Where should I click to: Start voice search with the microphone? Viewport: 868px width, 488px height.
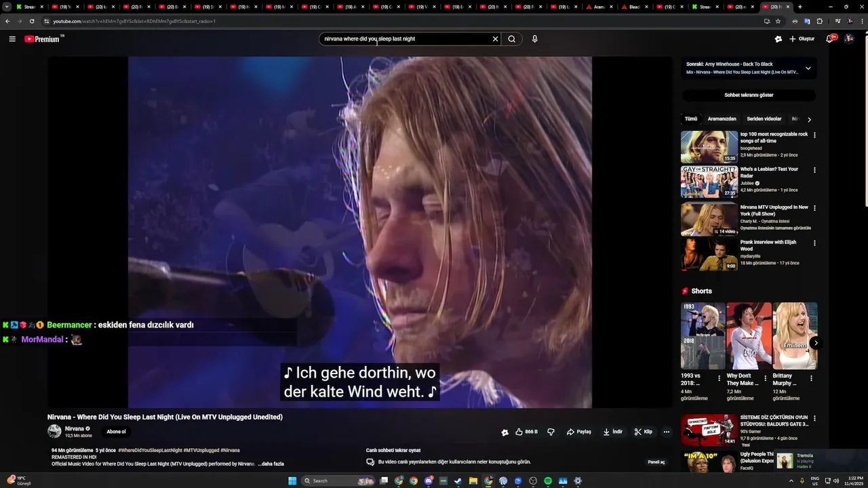click(x=534, y=39)
